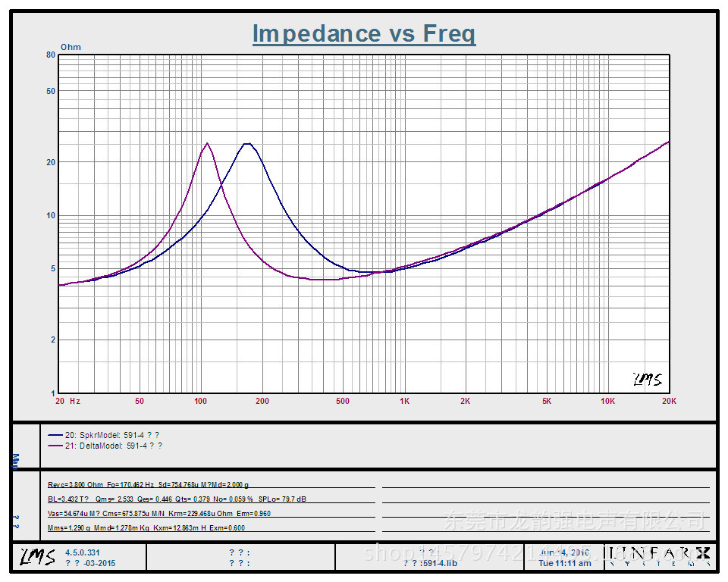Screen dimensions: 728x582
Task: Click the '80' value on the y-axis
Action: click(x=51, y=55)
